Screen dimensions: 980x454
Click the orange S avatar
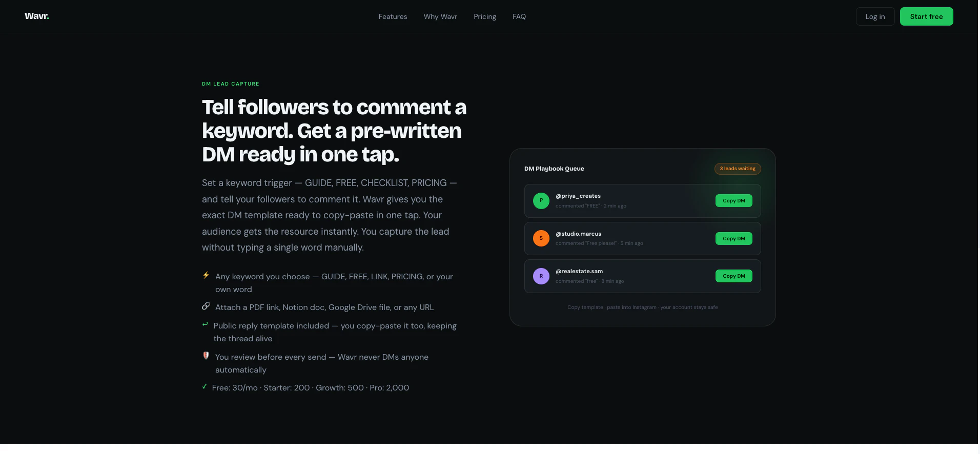541,238
